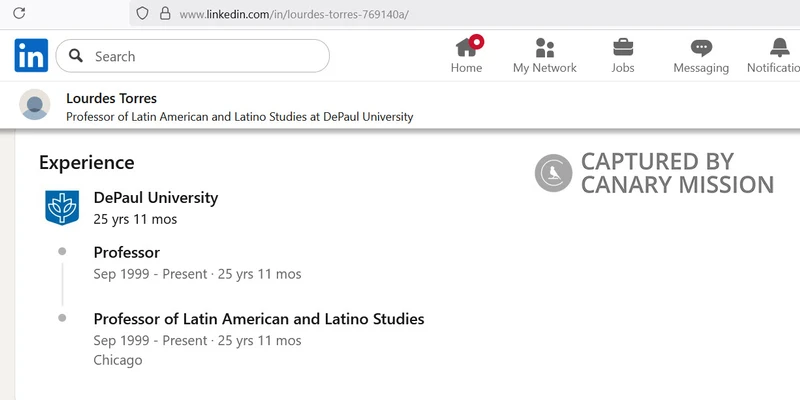Open the shield tracking protection icon

(x=142, y=13)
